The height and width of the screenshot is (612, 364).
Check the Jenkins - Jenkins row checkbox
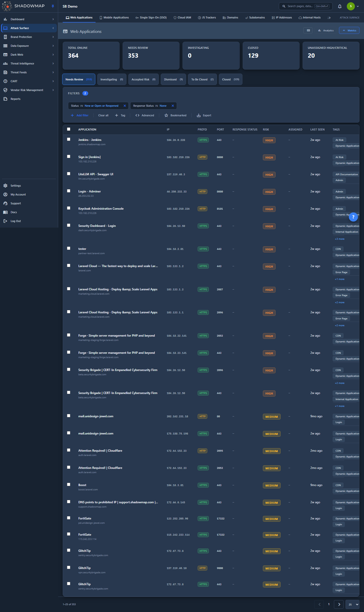pos(69,139)
